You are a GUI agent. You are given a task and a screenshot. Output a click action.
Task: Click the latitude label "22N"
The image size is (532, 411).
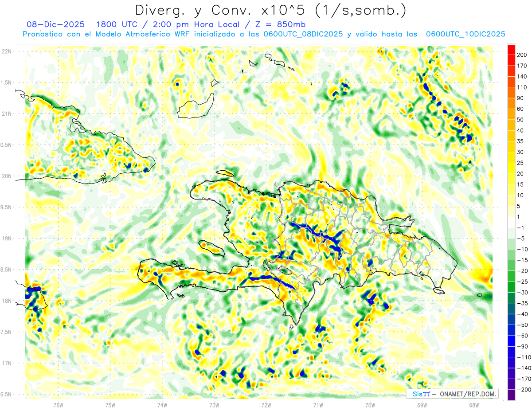click(7, 51)
